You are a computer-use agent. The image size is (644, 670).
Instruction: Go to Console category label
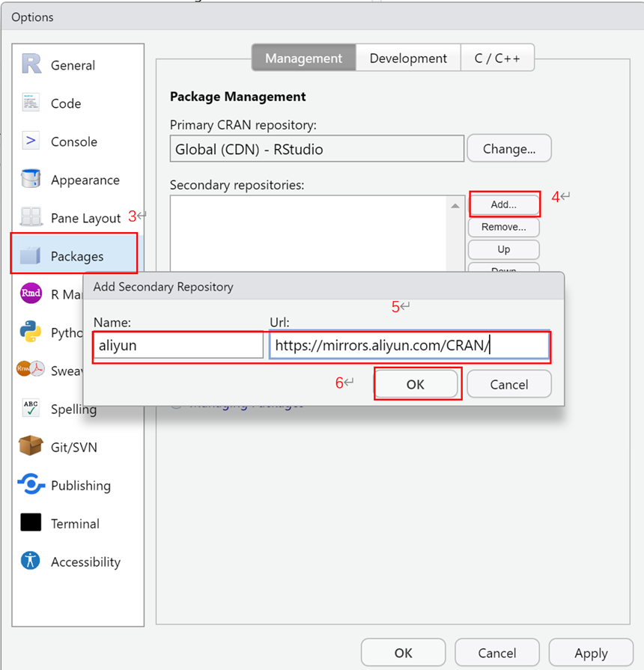(x=74, y=141)
